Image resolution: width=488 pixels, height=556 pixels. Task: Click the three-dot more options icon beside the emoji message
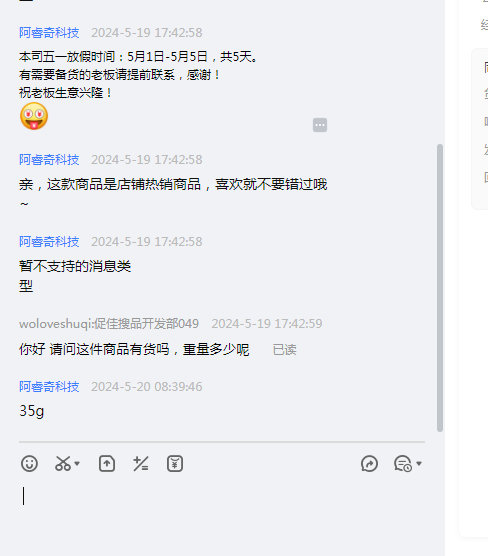320,125
